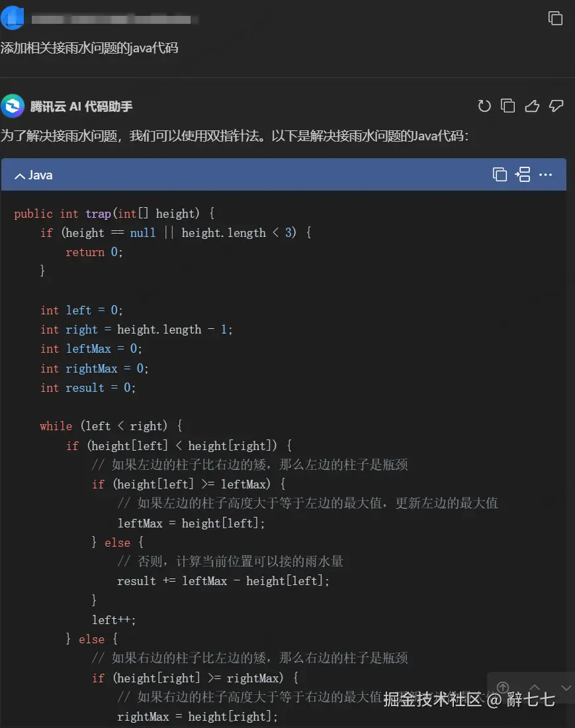Click the comment '如果左边的柱子比右边的矮，那么左边的柱子是瓶颈'
Screen dimensions: 575x728
pyautogui.click(x=249, y=465)
